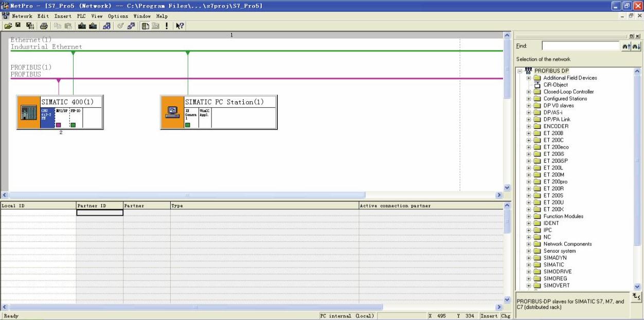
Task: Click the Partner ID column header
Action: click(99, 205)
